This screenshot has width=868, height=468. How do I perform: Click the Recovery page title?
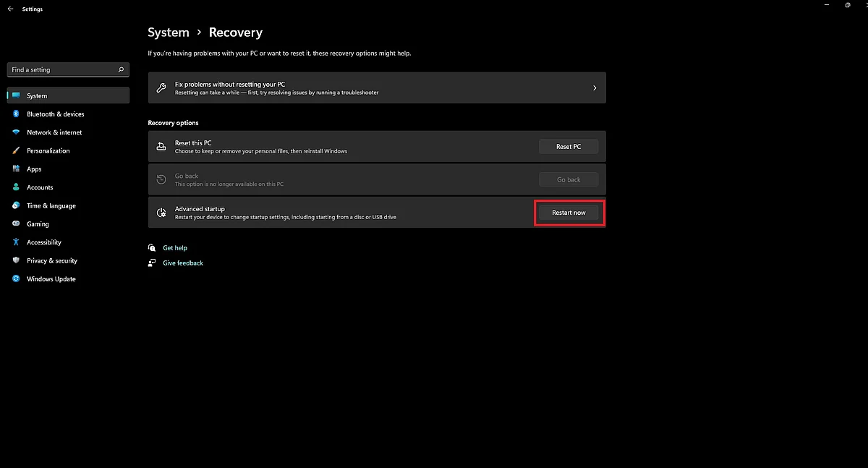(x=236, y=33)
